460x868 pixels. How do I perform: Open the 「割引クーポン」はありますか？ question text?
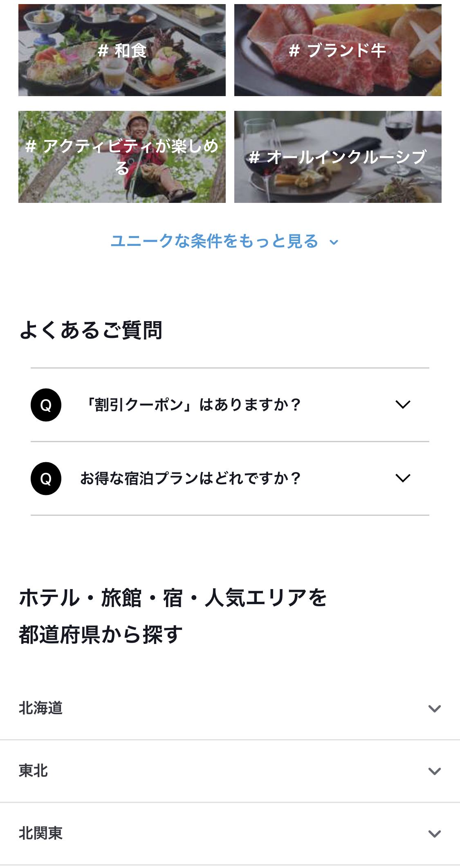pyautogui.click(x=193, y=405)
